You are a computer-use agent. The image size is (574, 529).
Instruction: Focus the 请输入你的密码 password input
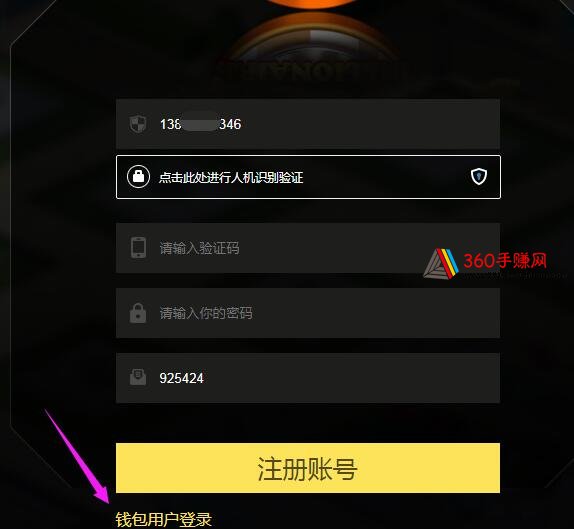[x=308, y=313]
